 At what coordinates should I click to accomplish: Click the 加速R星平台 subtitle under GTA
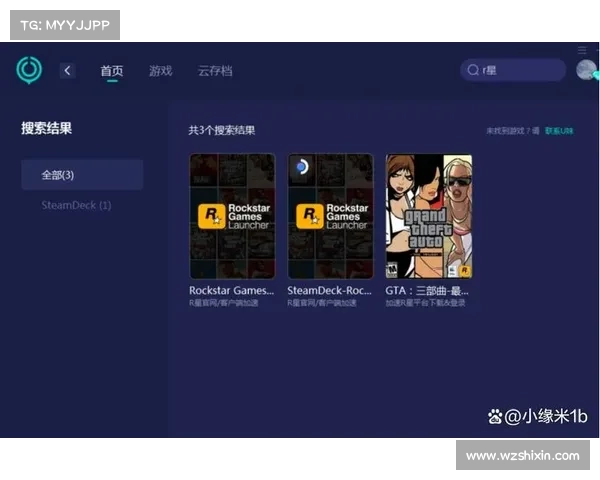coord(426,303)
